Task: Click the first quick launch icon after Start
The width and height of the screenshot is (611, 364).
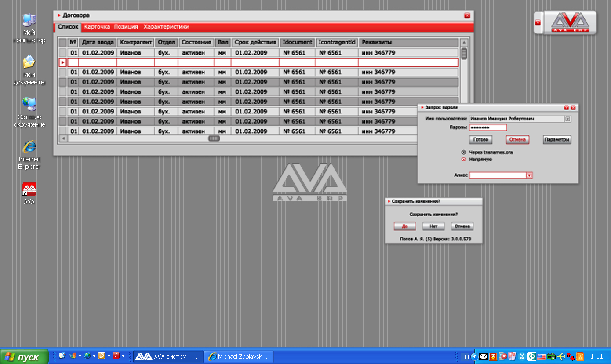Action: 62,356
